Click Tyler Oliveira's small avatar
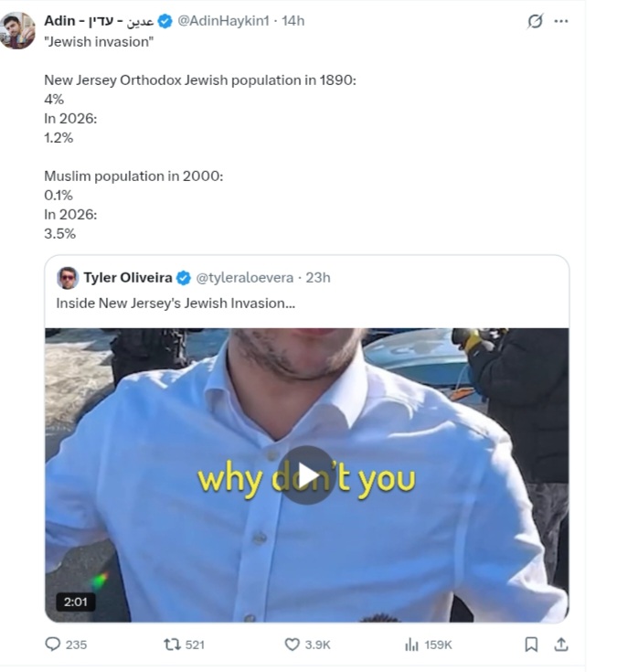This screenshot has height=672, width=617. pos(68,278)
